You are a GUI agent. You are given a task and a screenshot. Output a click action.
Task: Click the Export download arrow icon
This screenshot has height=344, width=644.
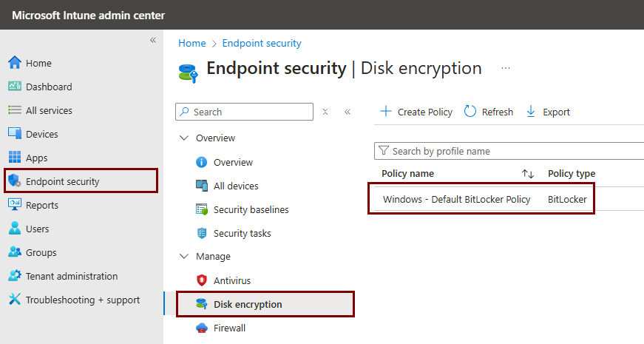530,112
